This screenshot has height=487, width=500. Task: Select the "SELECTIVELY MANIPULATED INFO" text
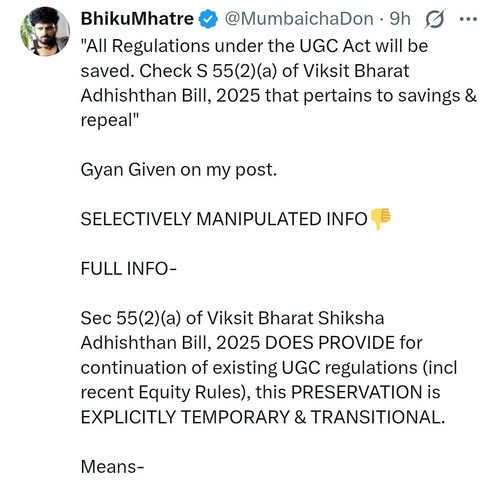224,219
